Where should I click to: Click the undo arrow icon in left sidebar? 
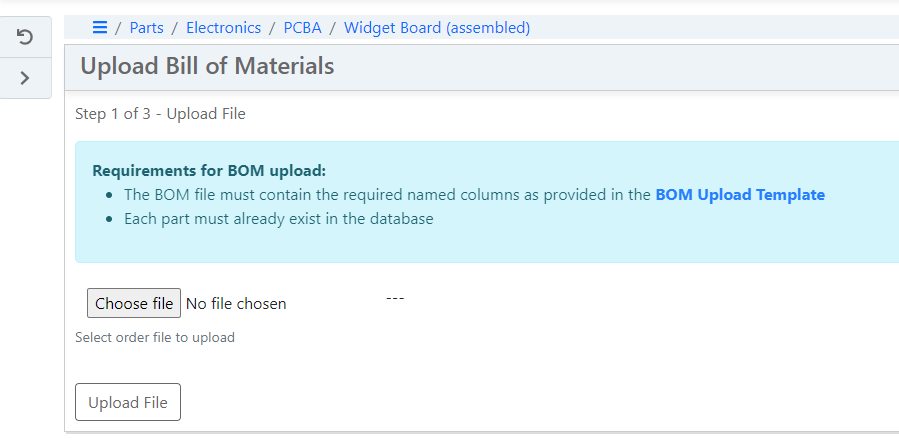pyautogui.click(x=25, y=37)
